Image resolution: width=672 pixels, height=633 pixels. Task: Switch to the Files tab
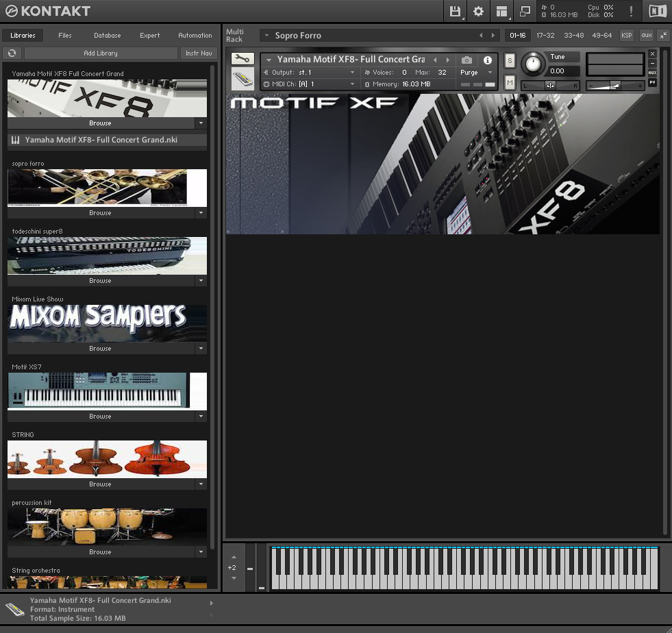tap(64, 36)
